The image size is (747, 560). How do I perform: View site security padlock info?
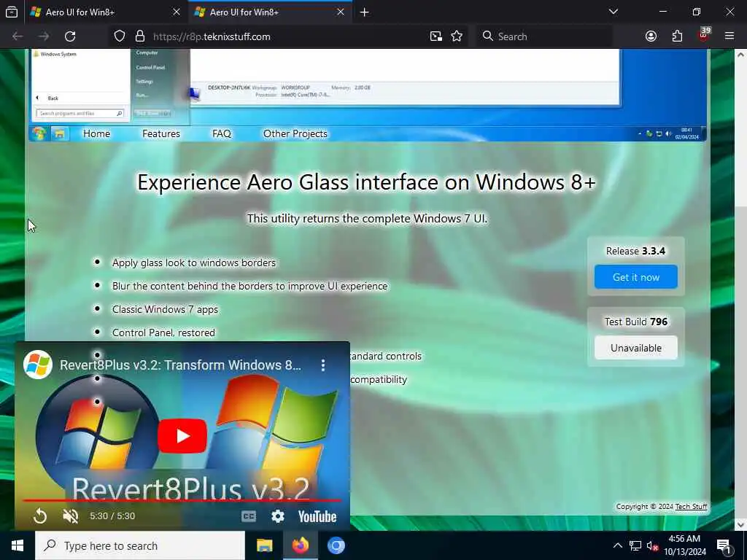[x=139, y=36]
